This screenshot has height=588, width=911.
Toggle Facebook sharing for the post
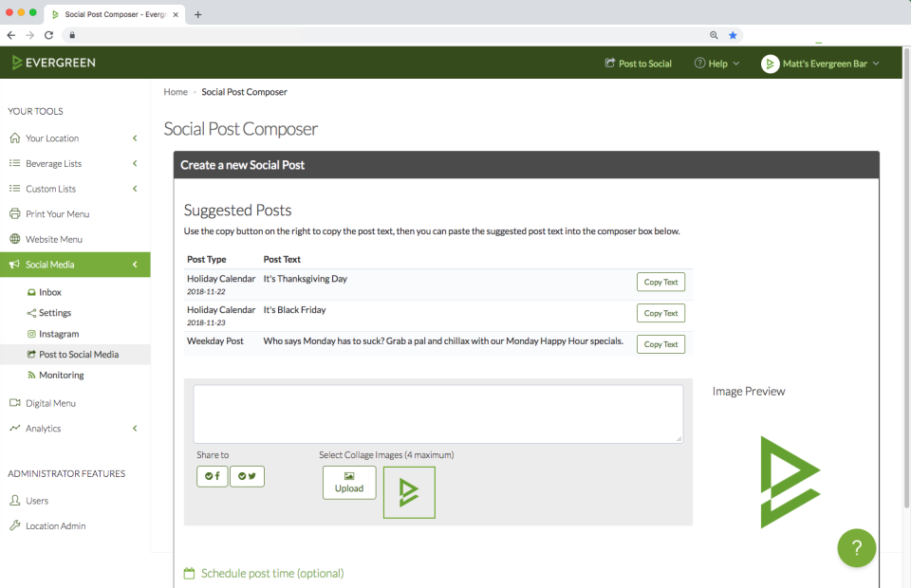[x=212, y=476]
